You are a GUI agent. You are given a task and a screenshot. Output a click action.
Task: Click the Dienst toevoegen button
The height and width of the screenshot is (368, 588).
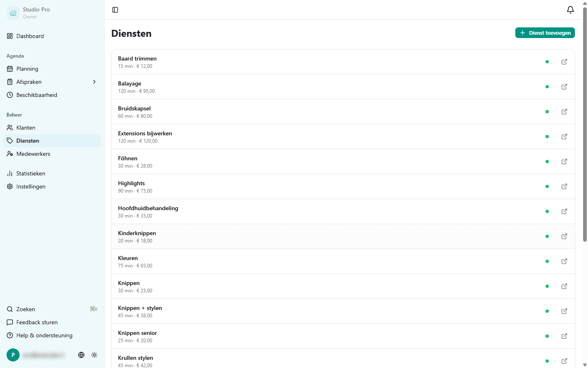pos(545,33)
